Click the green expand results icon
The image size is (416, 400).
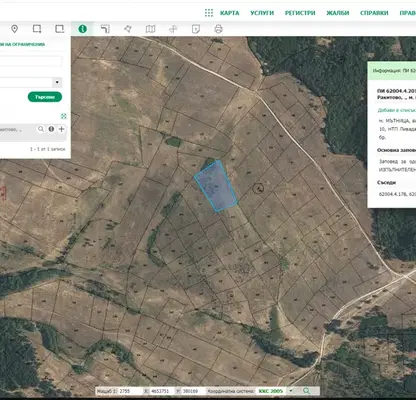(64, 116)
